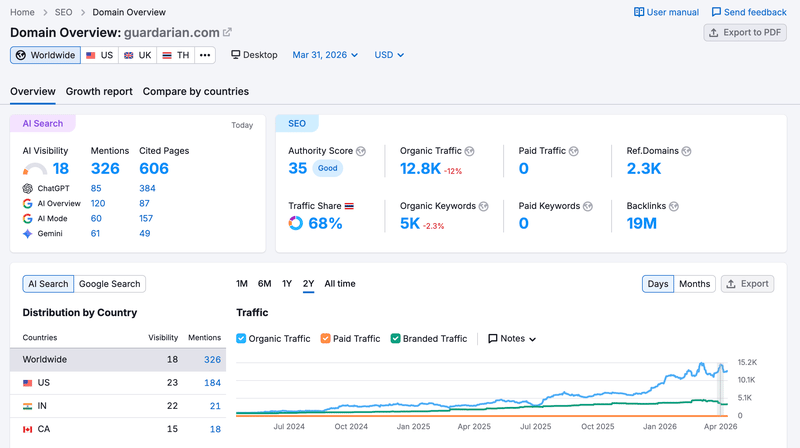Viewport: 800px width, 448px height.
Task: Click the Send feedback link
Action: (749, 12)
